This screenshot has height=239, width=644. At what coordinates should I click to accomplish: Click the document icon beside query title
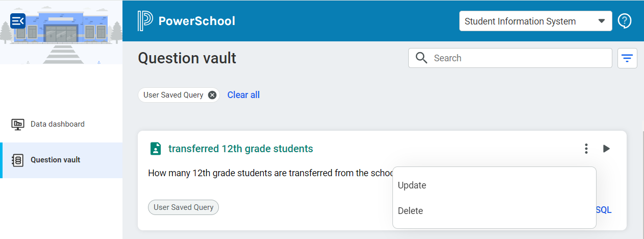point(155,149)
